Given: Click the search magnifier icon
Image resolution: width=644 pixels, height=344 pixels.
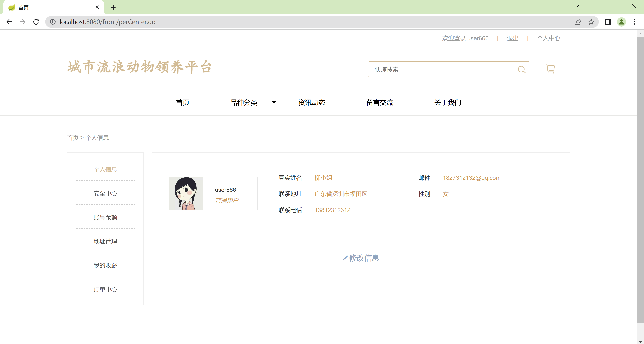Looking at the screenshot, I should [x=522, y=69].
